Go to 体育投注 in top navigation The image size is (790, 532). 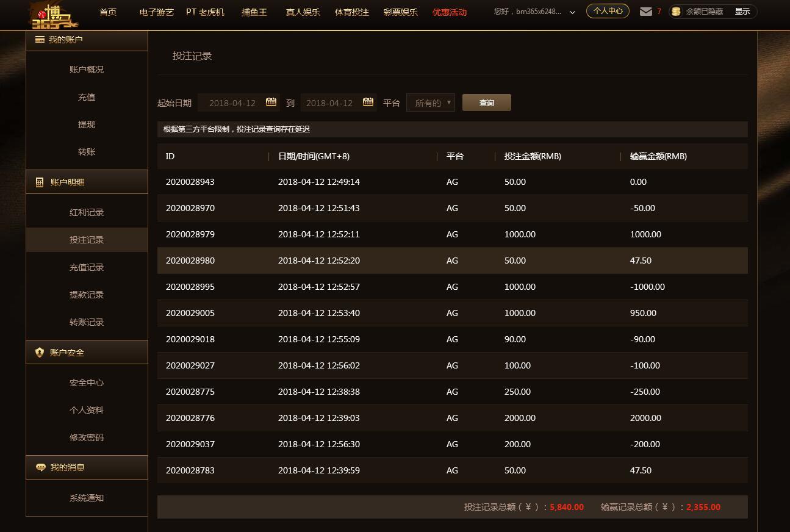tap(351, 12)
